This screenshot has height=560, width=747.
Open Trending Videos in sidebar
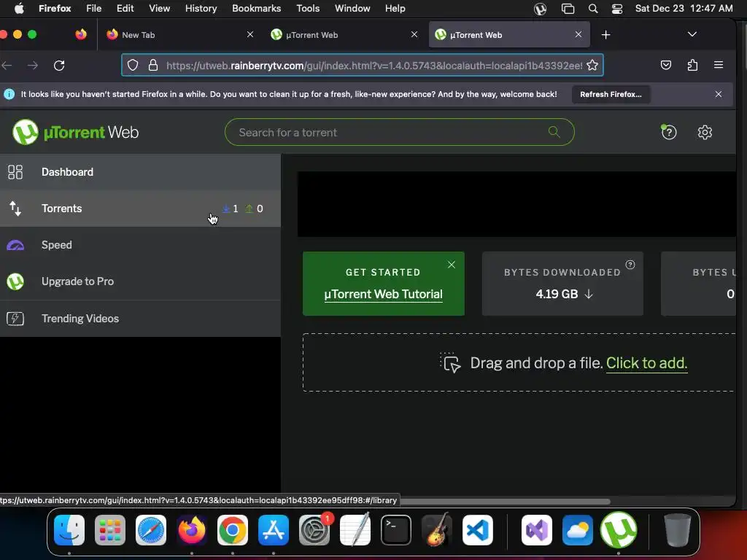click(x=140, y=319)
